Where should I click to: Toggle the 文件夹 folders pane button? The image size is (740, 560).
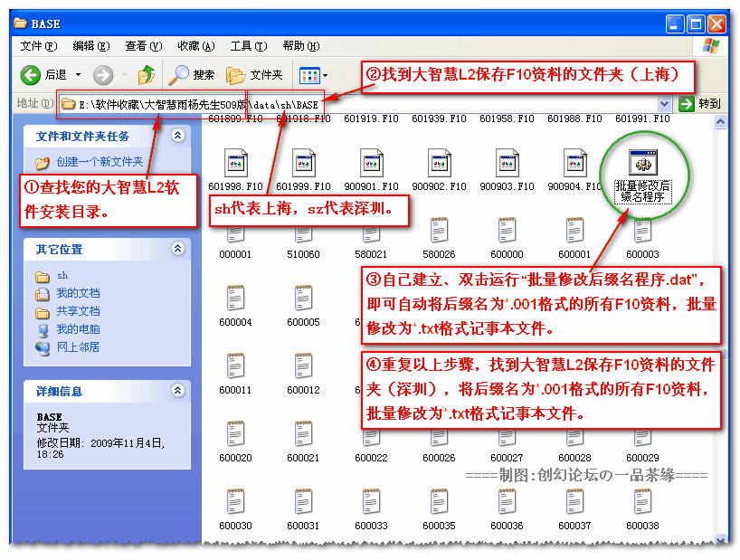254,74
